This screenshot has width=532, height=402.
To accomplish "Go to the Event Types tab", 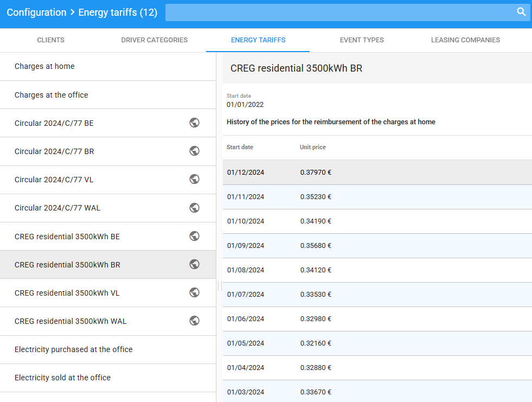I will point(362,40).
